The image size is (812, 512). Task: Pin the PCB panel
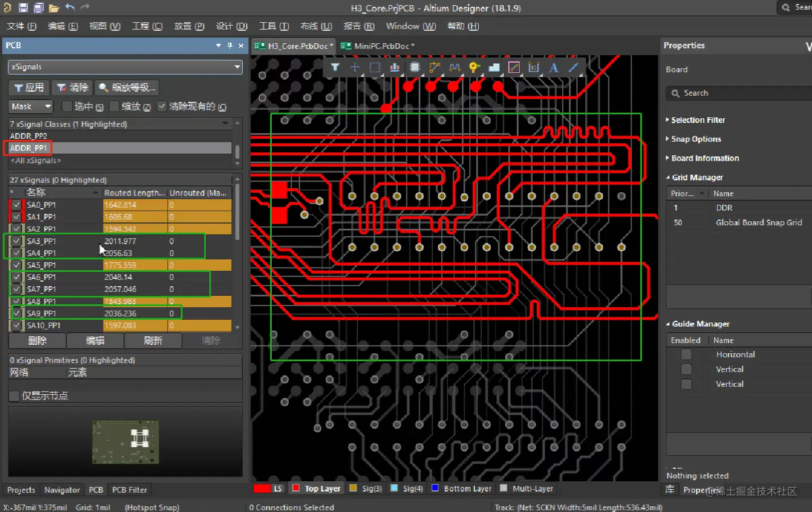pos(230,46)
